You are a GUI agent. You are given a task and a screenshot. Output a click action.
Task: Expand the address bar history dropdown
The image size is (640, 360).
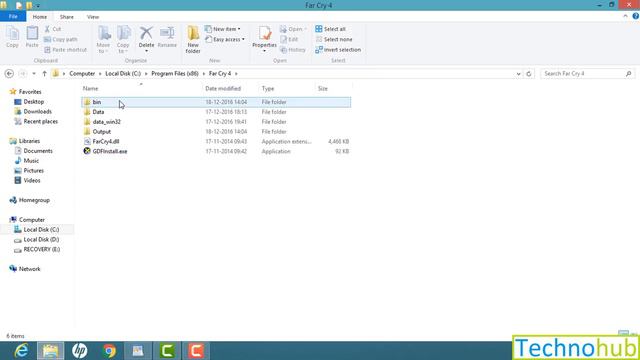click(x=518, y=74)
